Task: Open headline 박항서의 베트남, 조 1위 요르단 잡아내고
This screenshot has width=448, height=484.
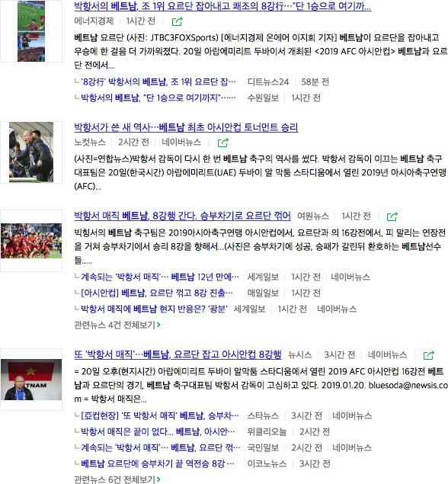Action: coord(222,5)
